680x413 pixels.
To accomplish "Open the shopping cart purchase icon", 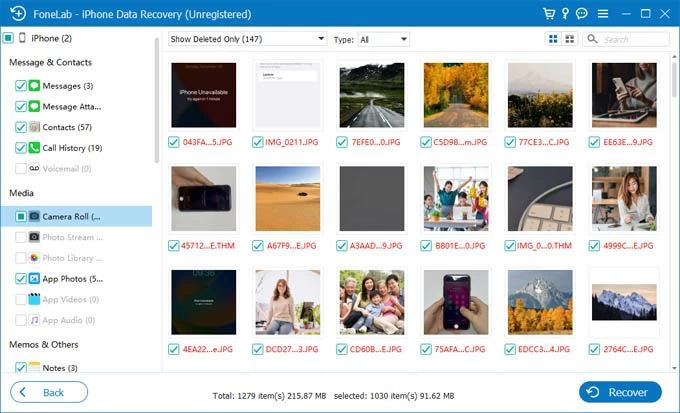I will (x=549, y=14).
